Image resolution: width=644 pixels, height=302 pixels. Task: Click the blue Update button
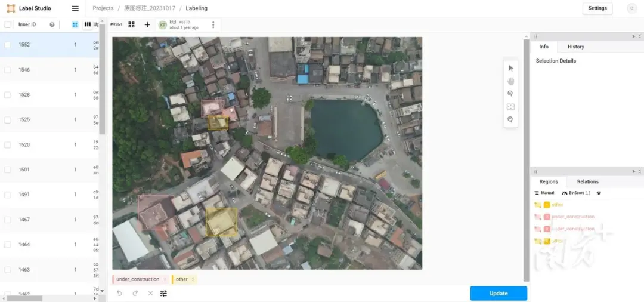pyautogui.click(x=499, y=294)
